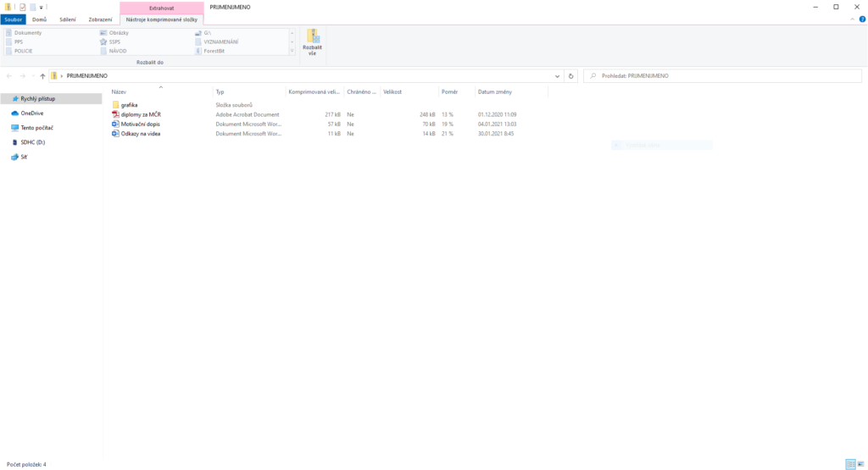Open the Soubor menu
The height and width of the screenshot is (470, 868).
point(14,19)
